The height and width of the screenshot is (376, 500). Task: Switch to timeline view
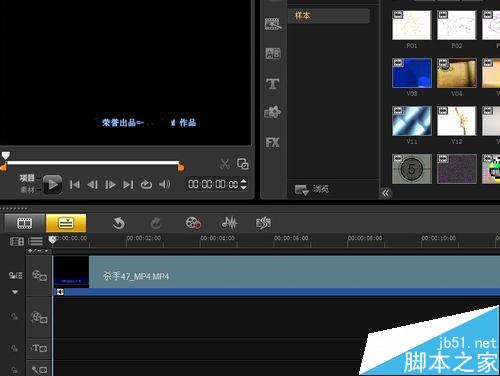point(66,223)
